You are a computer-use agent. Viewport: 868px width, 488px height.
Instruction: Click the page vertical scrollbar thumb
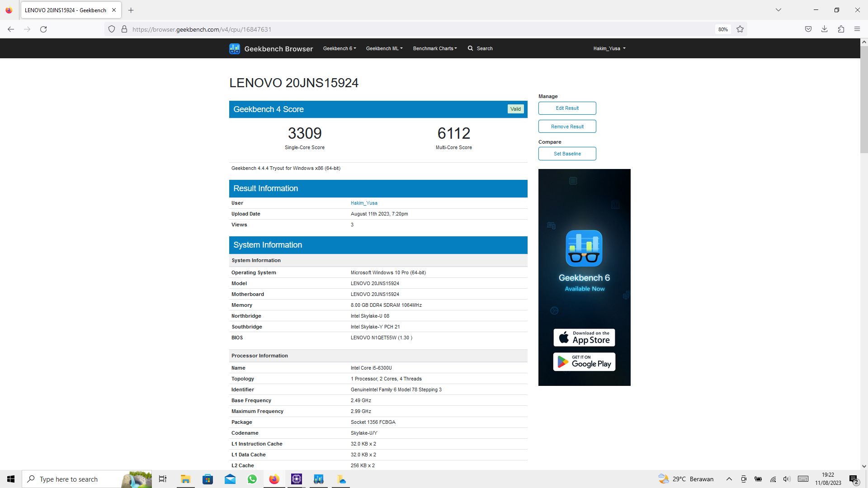[x=864, y=99]
